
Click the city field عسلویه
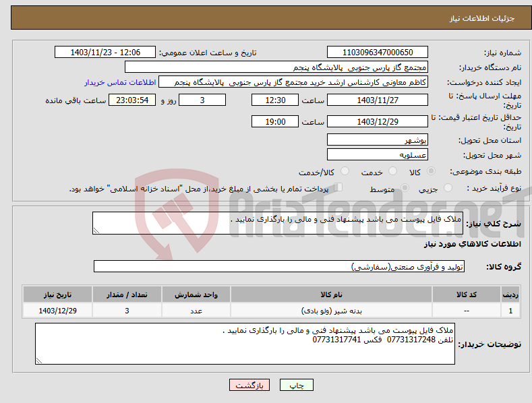378,155
